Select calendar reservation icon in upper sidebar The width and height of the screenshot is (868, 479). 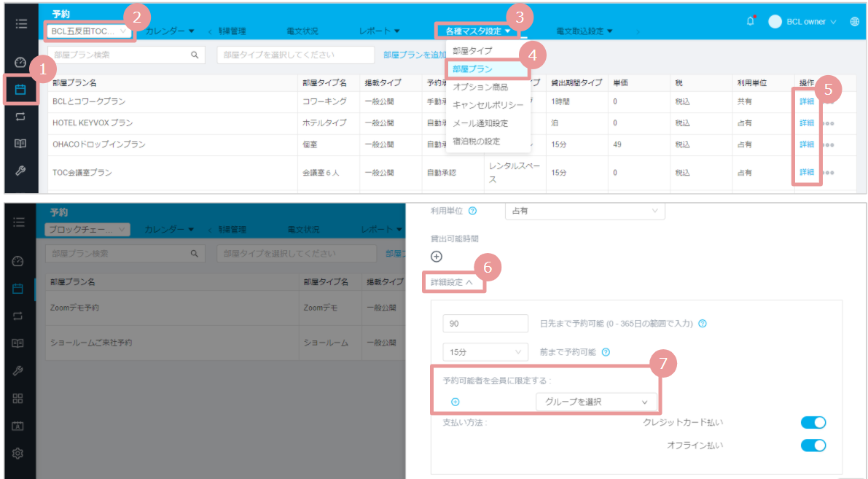click(x=20, y=89)
